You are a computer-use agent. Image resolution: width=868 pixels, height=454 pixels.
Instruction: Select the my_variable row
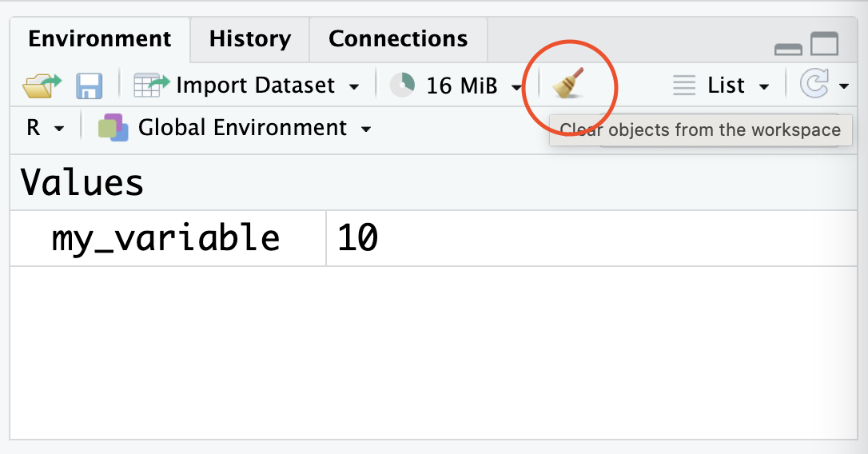(x=433, y=238)
